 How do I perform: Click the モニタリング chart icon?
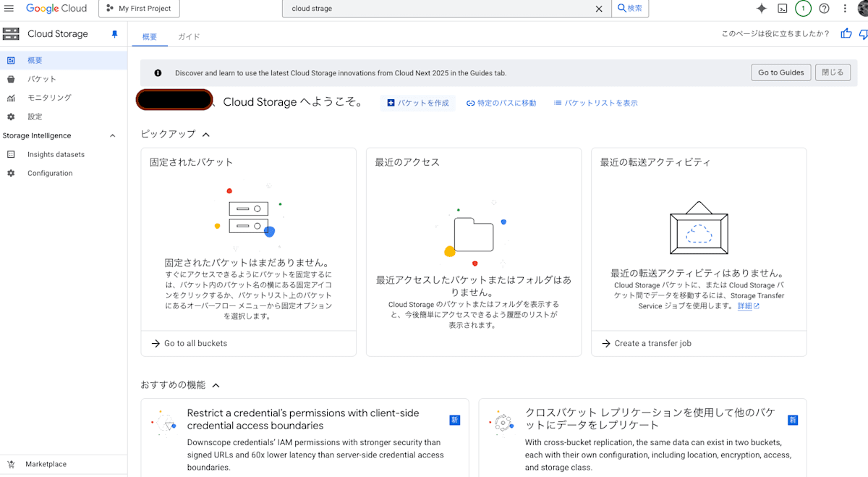[x=11, y=98]
